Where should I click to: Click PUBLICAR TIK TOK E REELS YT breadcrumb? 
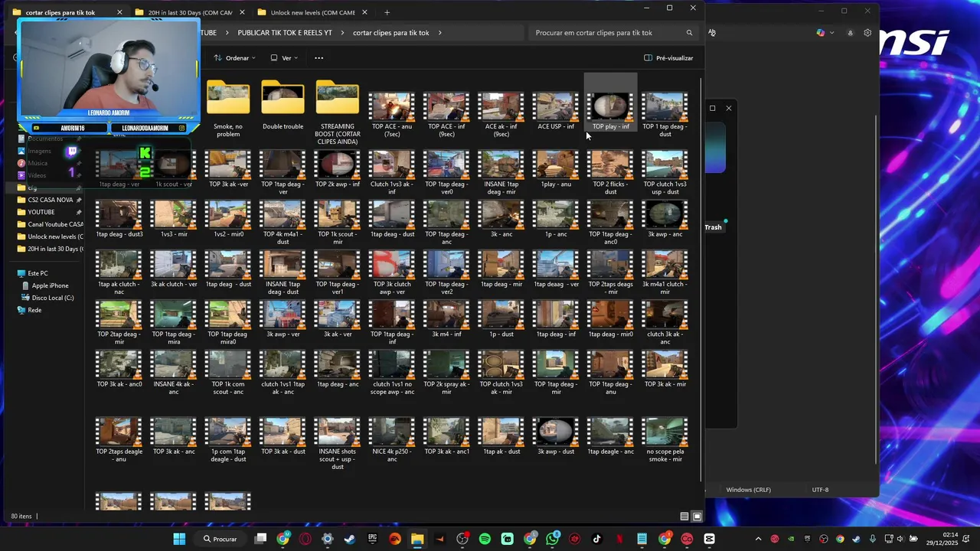click(x=285, y=33)
